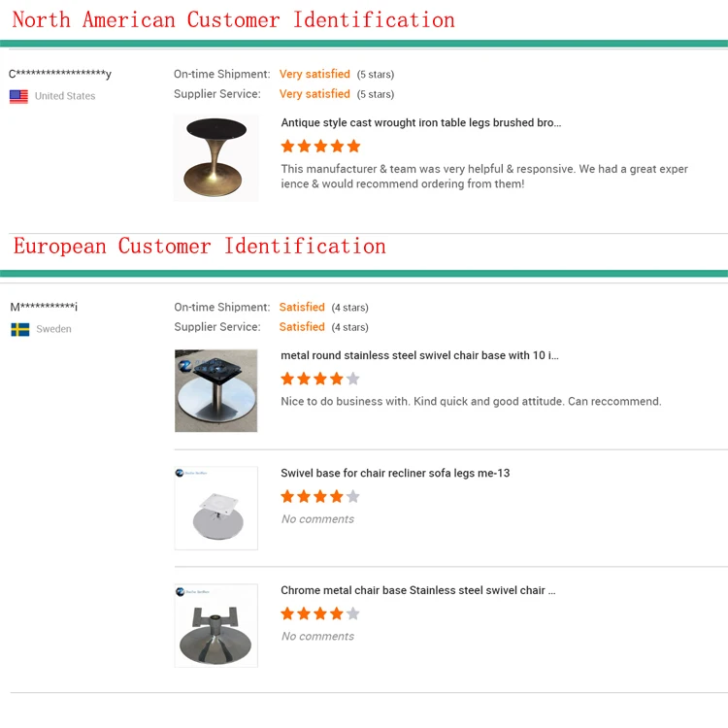728x728 pixels.
Task: Click the United States country label
Action: (65, 96)
